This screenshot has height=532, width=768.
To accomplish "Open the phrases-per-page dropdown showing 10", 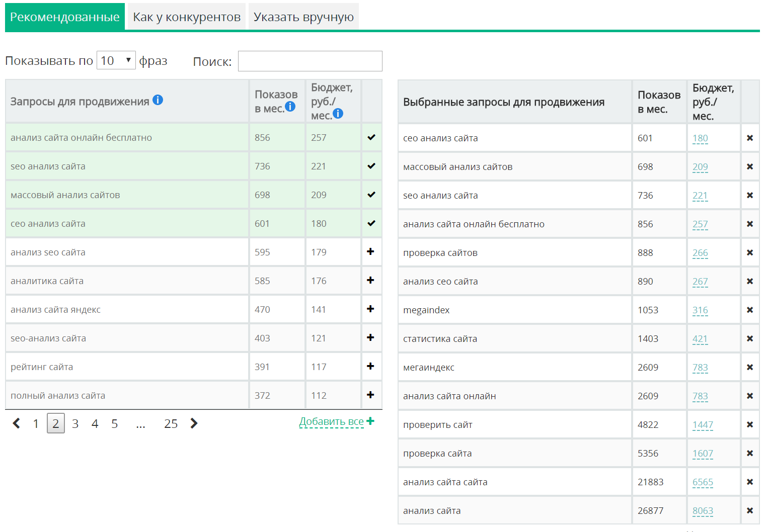I will pos(116,60).
